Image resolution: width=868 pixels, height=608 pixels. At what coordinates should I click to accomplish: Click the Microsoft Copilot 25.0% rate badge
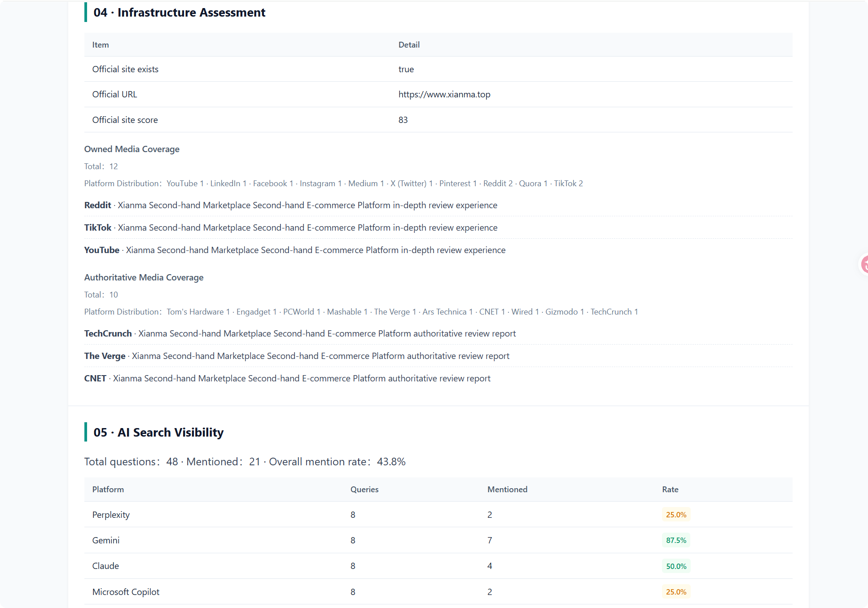[x=676, y=592]
